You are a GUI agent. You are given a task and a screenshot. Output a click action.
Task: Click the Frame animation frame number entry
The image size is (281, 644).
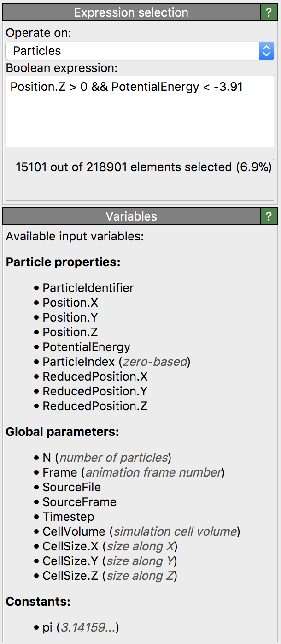click(60, 472)
